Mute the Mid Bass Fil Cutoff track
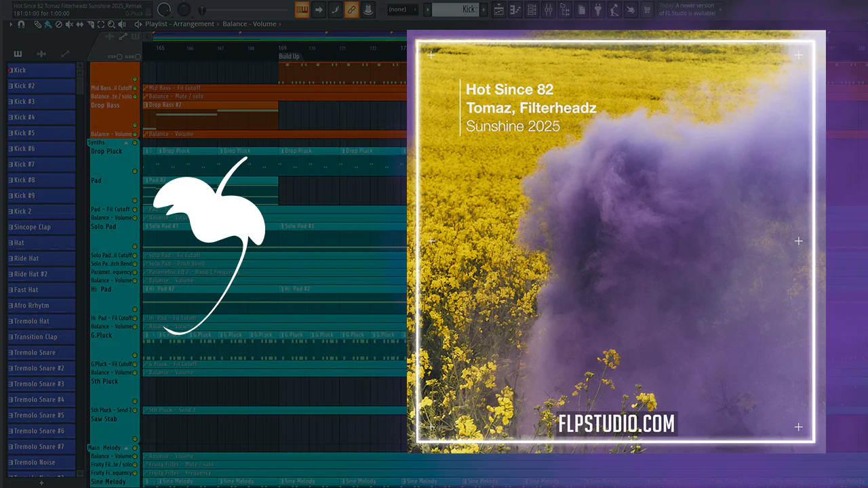Screen dimensions: 868x488 click(x=134, y=88)
